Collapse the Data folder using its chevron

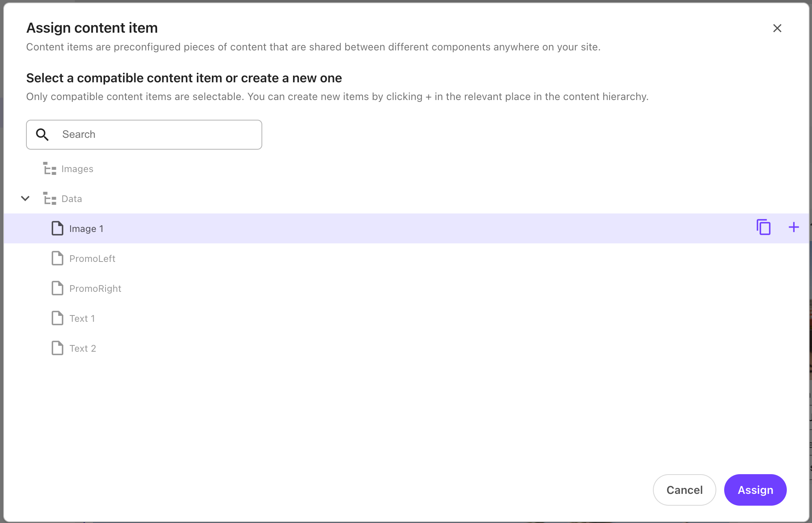tap(25, 198)
